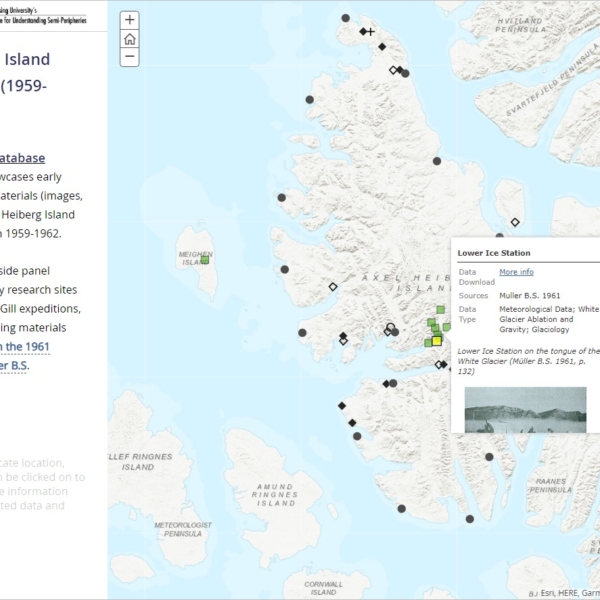Open the More info data download link

(x=516, y=272)
